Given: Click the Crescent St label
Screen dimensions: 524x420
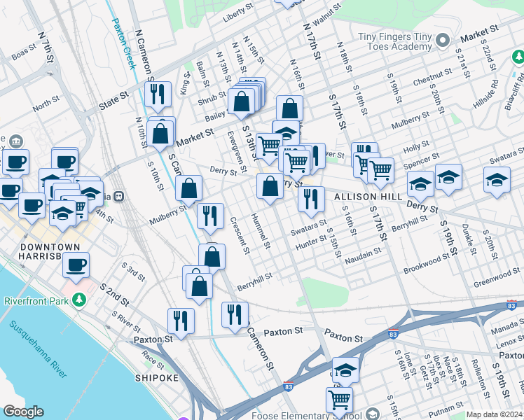Looking at the screenshot, I should pos(240,235).
